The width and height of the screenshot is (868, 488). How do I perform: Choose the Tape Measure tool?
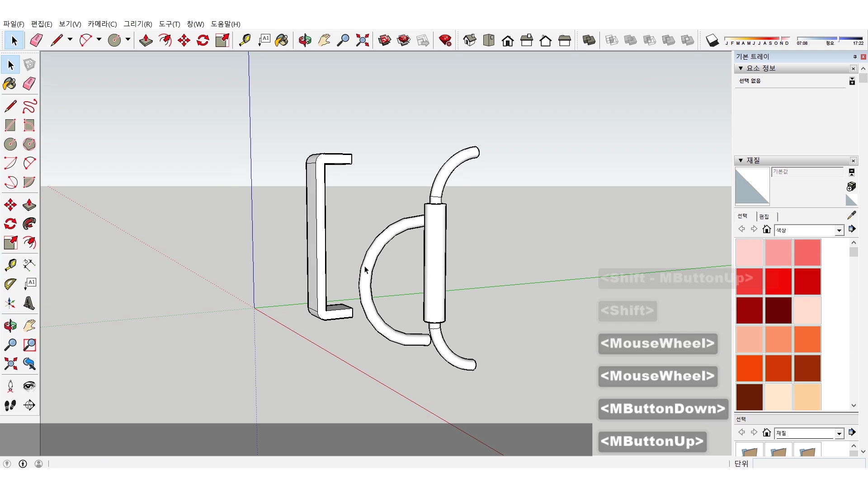10,264
